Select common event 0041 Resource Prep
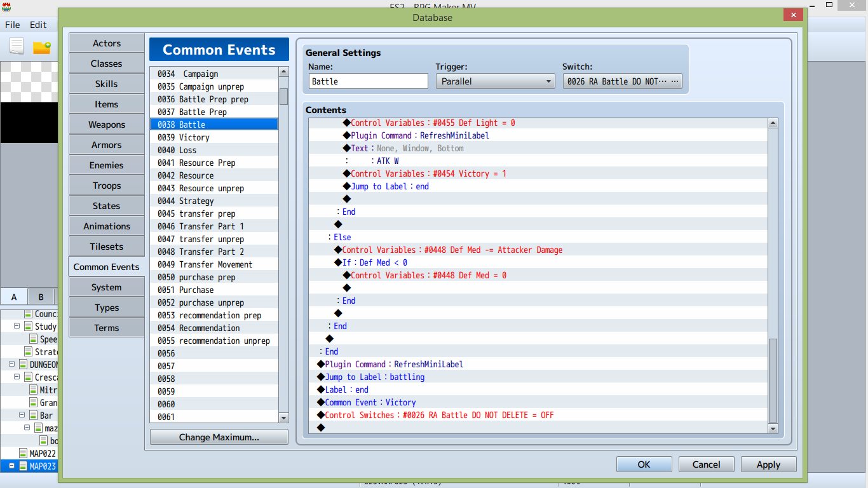 [214, 163]
